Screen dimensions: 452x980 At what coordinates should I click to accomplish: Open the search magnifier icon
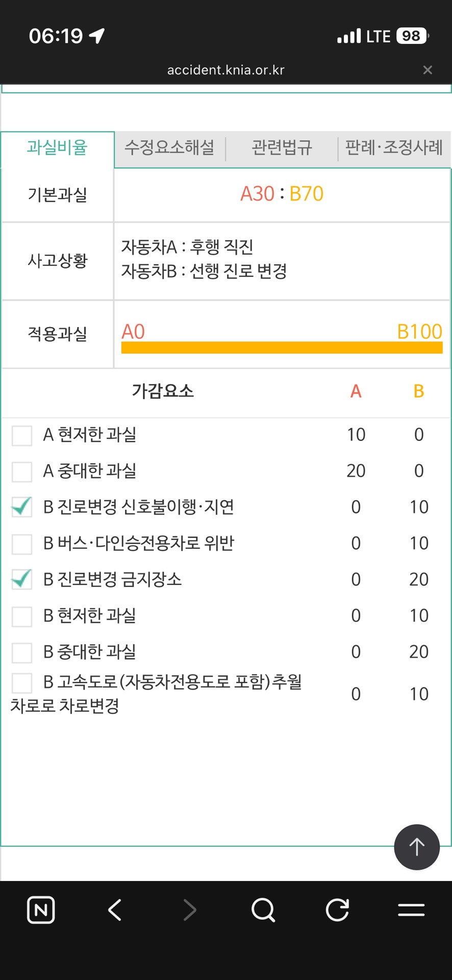[x=263, y=910]
